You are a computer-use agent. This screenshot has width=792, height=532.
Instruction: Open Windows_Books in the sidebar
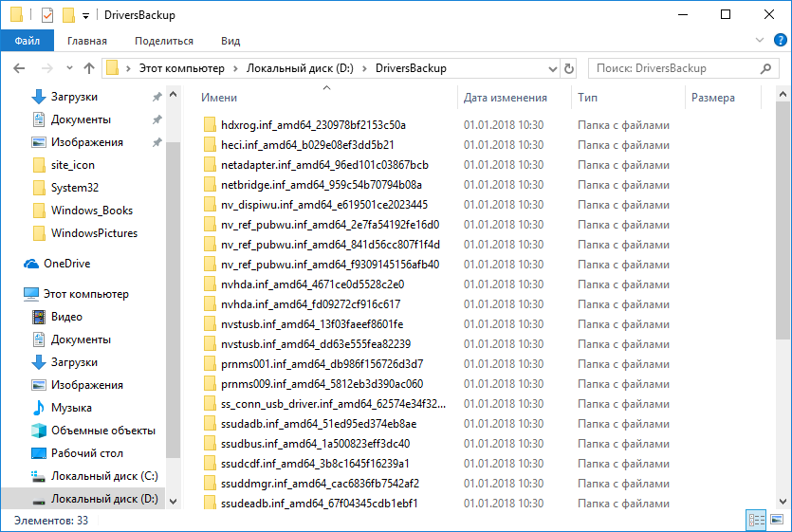(91, 211)
